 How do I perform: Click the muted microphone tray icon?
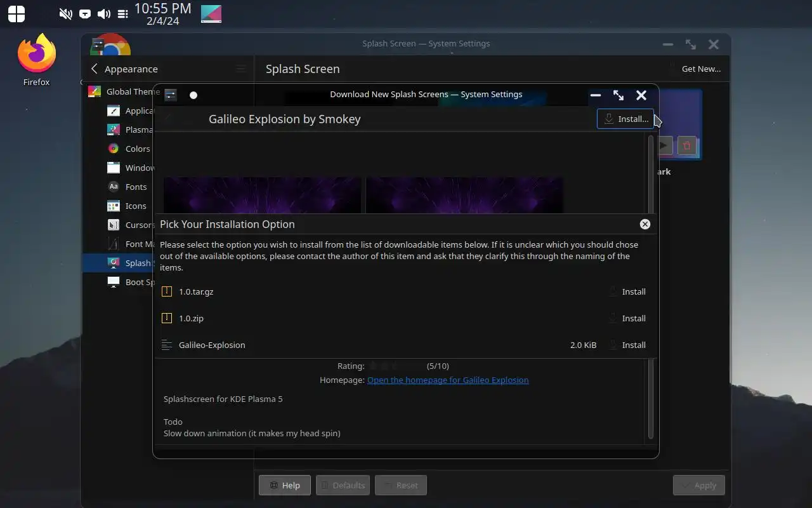65,14
